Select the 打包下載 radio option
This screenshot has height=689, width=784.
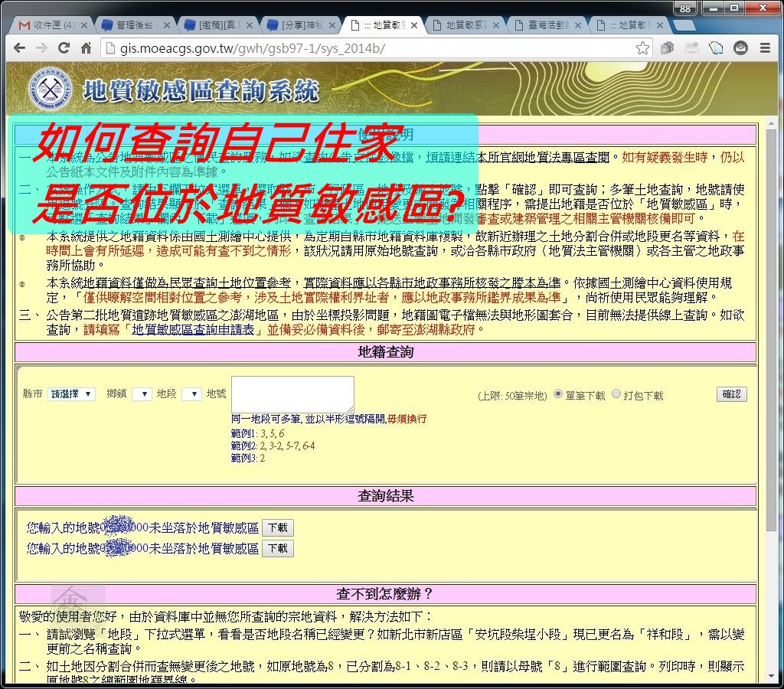tap(616, 394)
